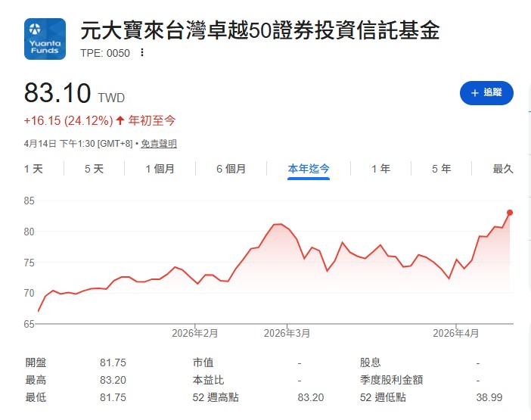Switch to the 5 天 range tab
Screen dimensions: 531x420
pos(94,169)
